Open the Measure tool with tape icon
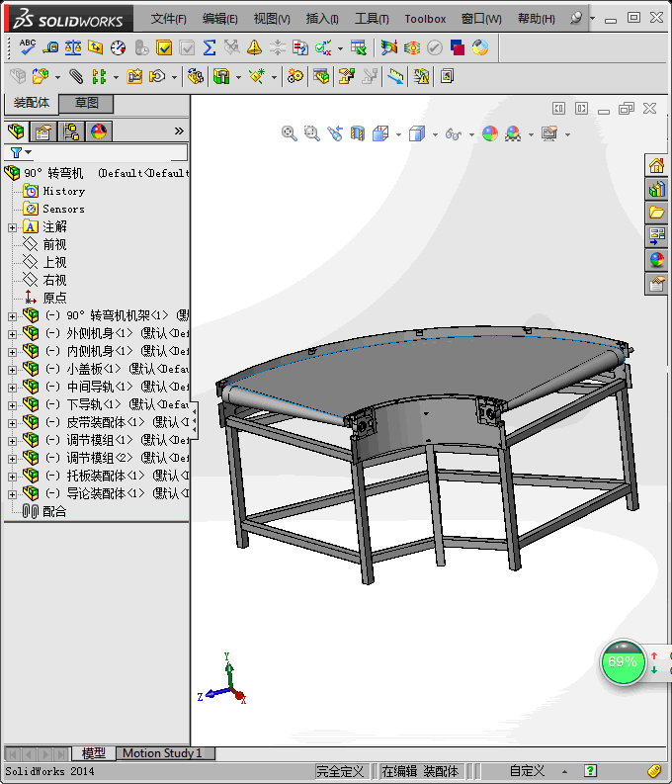 click(50, 47)
